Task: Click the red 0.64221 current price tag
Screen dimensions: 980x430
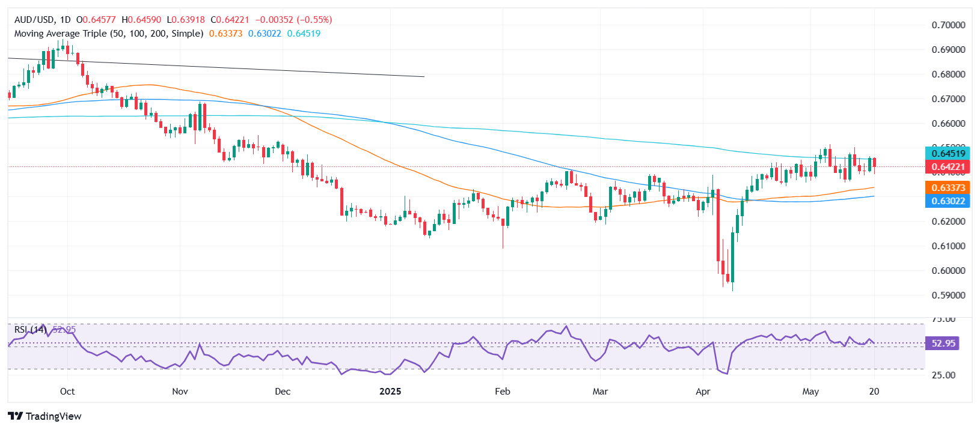Action: point(948,167)
